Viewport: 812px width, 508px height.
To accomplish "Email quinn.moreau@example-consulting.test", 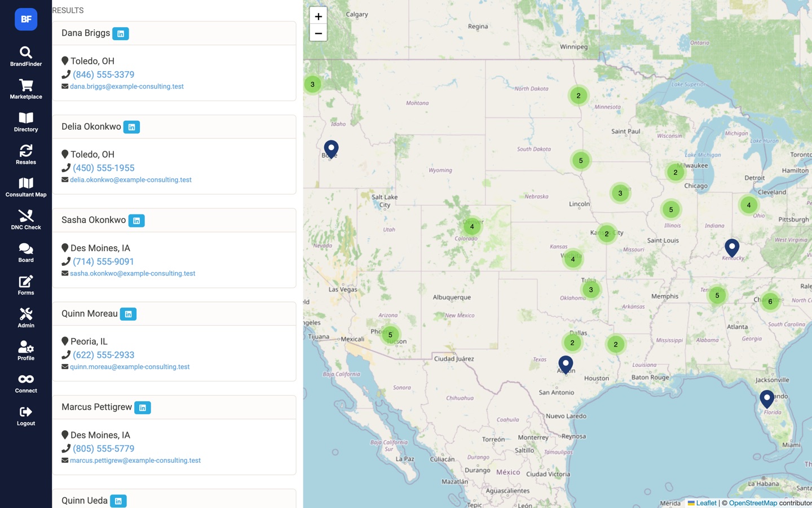I will pos(130,367).
